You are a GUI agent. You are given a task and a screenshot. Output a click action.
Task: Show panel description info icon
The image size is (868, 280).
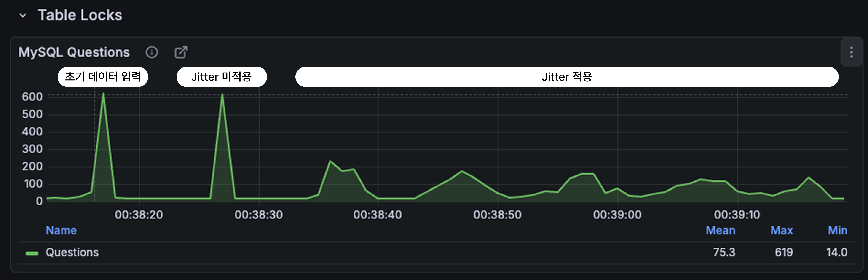tap(152, 52)
